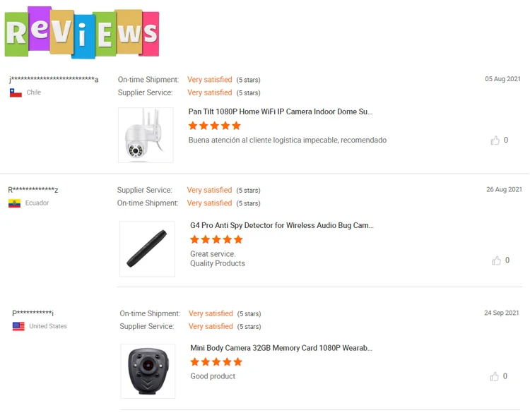Image resolution: width=530 pixels, height=420 pixels.
Task: Open the G4 Pro spy detector image
Action: (147, 249)
